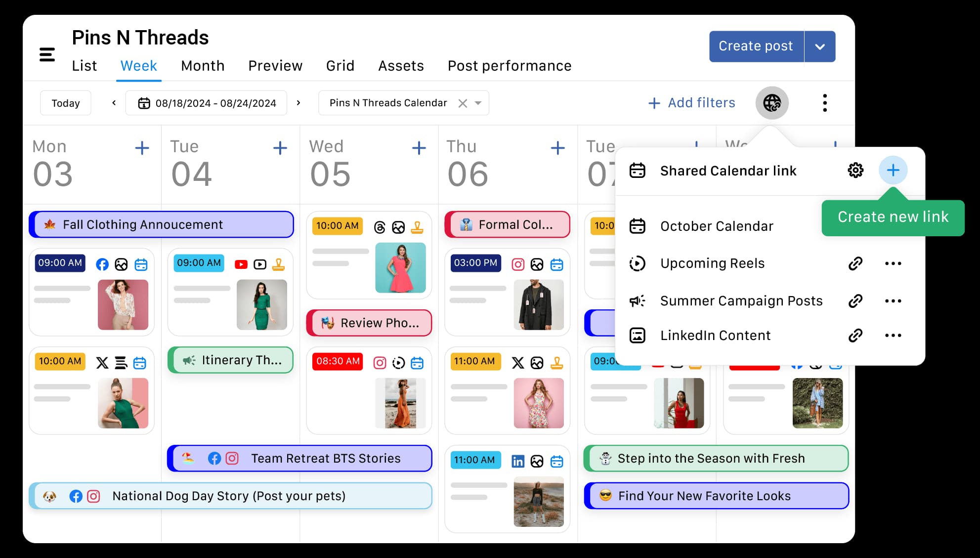
Task: Click the LinkedIn icon on Thursday's 11:00 AM post
Action: [x=517, y=460]
